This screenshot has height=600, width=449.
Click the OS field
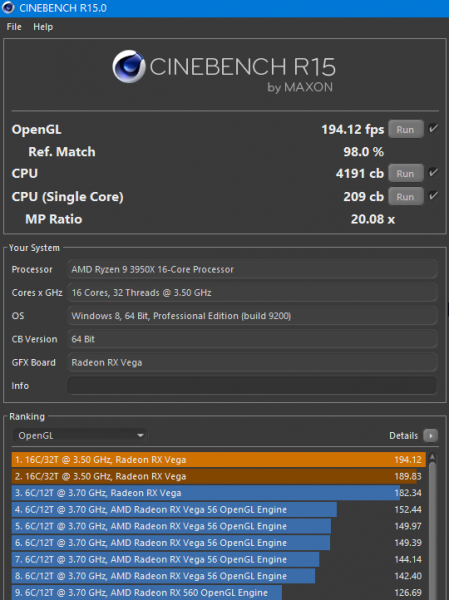(252, 316)
